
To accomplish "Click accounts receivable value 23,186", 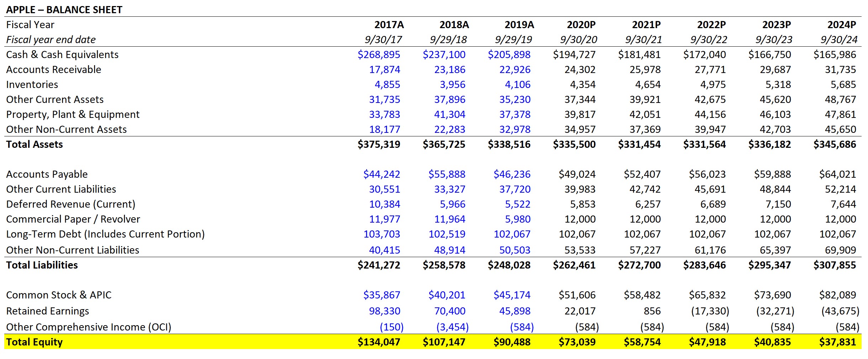I will click(449, 69).
